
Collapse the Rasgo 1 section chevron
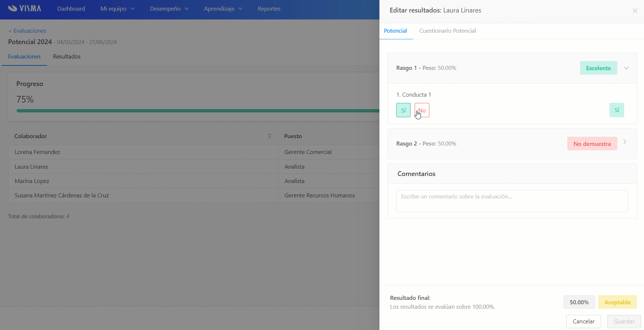pos(626,68)
